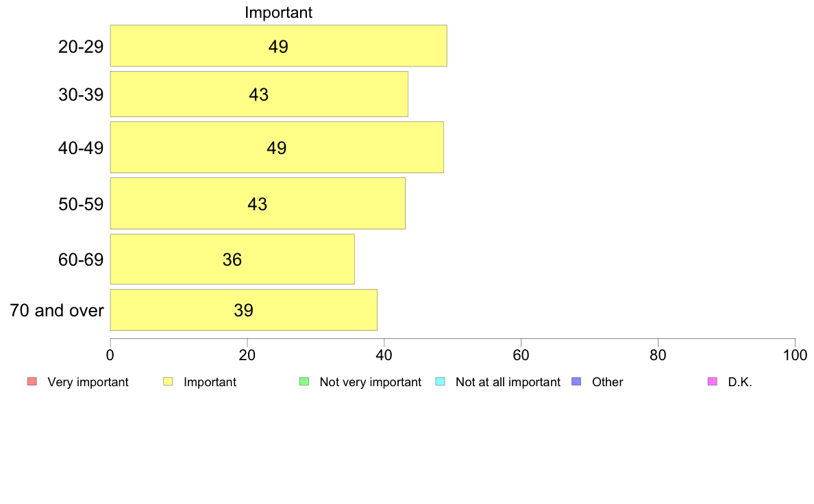Click the Not at all important legend text
Screen dimensions: 814x504
click(508, 382)
